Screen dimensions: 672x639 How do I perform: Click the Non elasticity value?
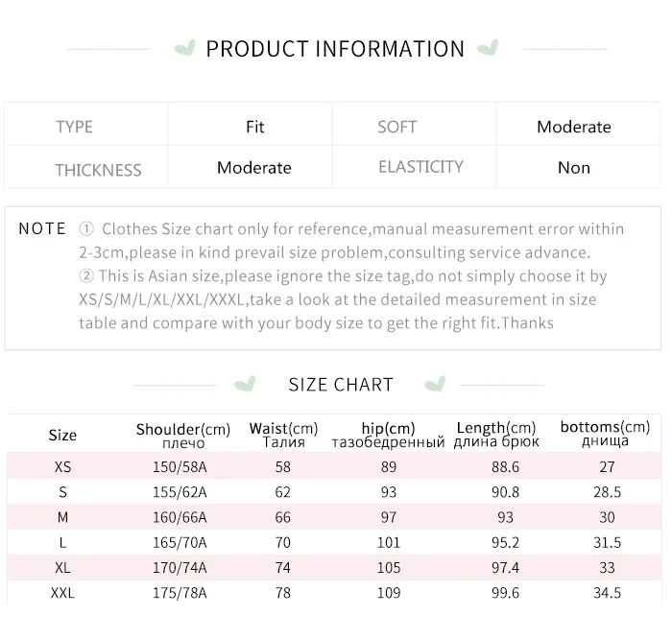(574, 168)
